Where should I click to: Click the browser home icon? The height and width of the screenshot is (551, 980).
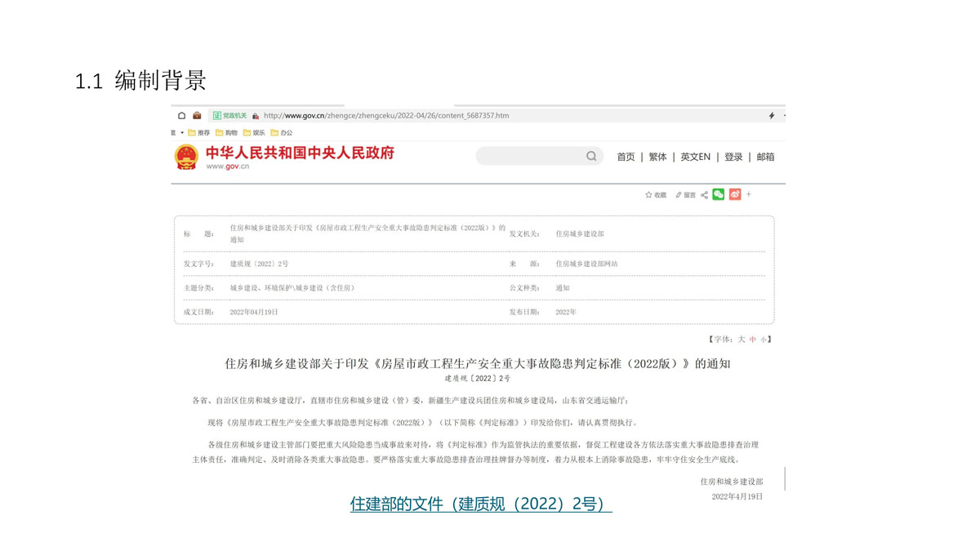coord(182,116)
